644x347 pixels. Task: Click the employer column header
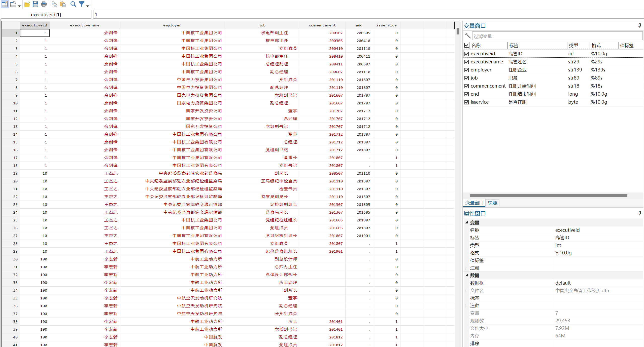click(x=172, y=25)
